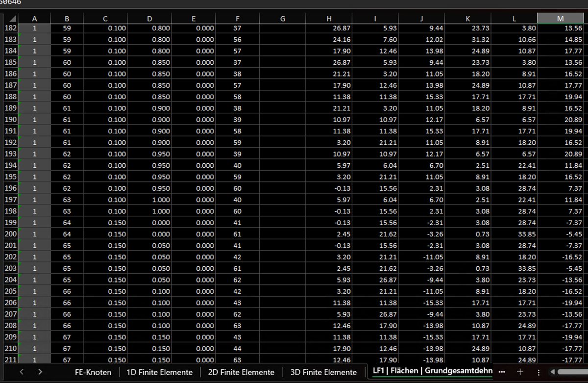Viewport: 588px width, 383px height.
Task: Click cell K206 showing 17.71
Action: (x=468, y=303)
